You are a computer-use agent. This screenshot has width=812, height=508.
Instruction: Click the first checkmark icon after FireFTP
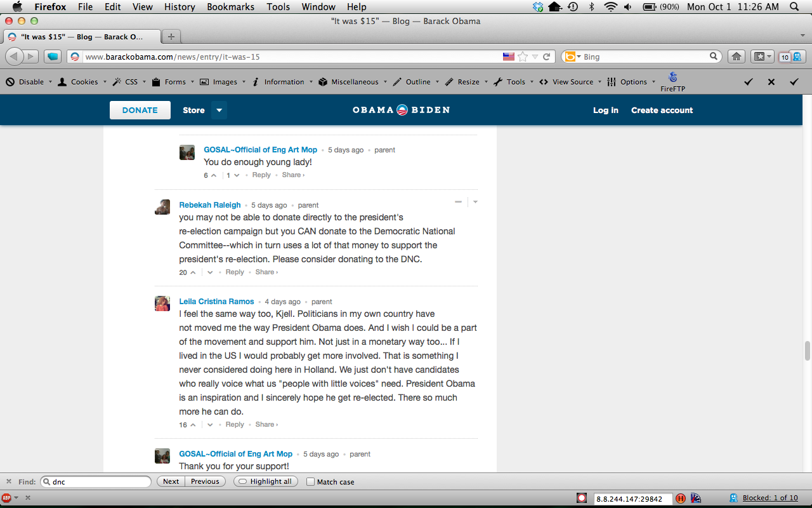(x=749, y=82)
